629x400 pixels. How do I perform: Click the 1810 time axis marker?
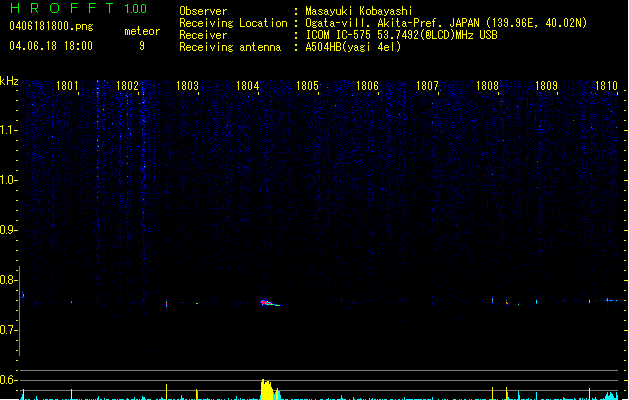pos(607,86)
